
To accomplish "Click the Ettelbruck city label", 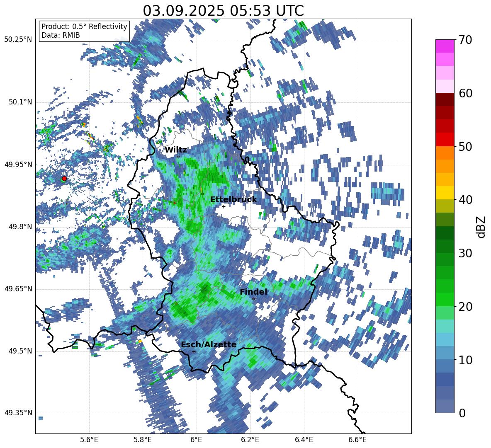I will 233,200.
